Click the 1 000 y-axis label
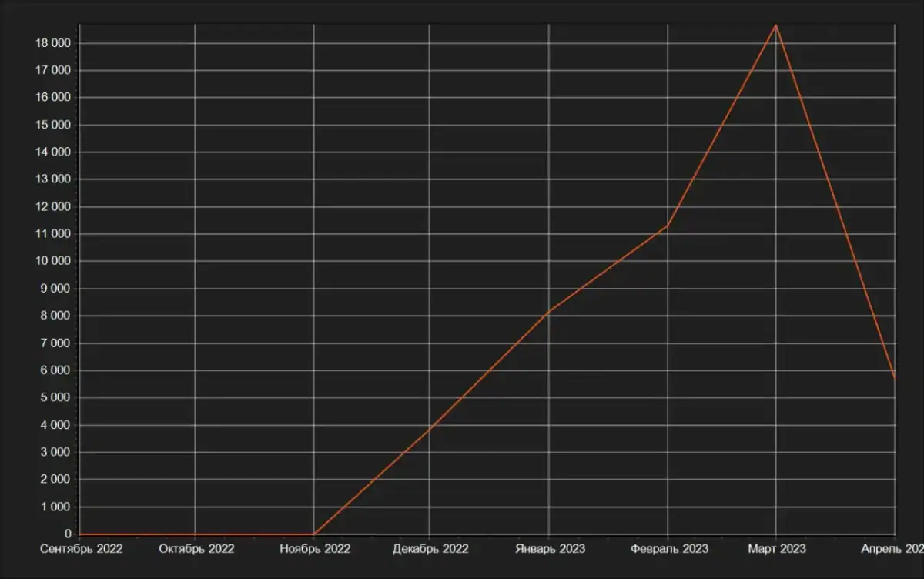The width and height of the screenshot is (924, 579). pyautogui.click(x=56, y=507)
